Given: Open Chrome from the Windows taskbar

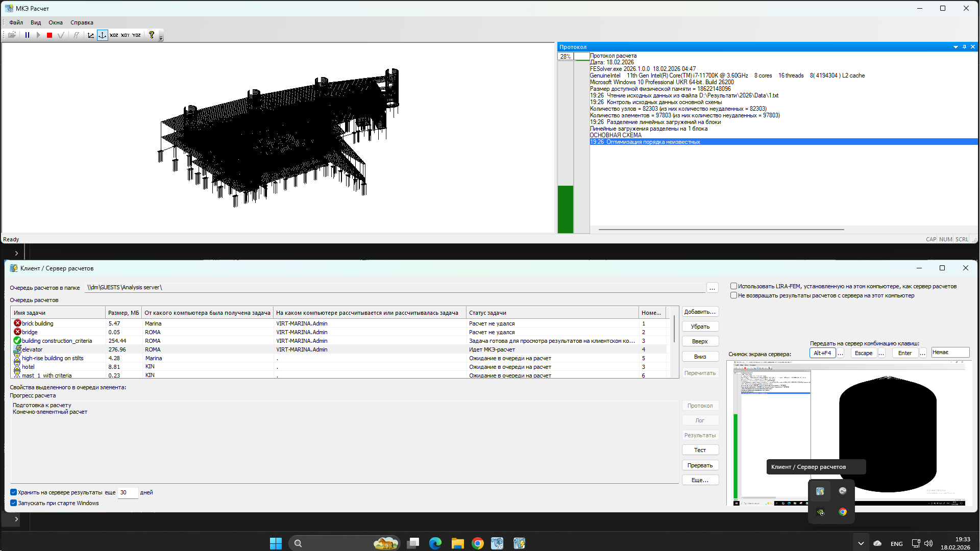Looking at the screenshot, I should tap(477, 543).
